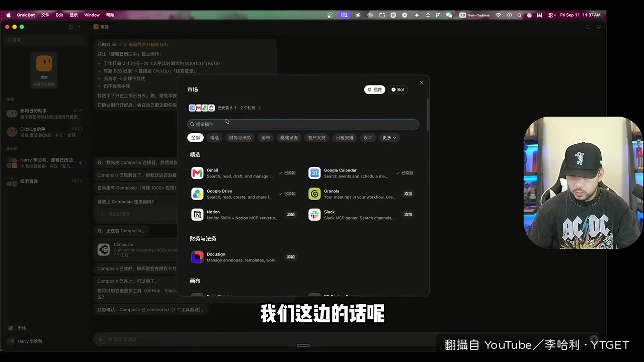Click the Wi-Fi status icon
644x362 pixels.
click(498, 15)
